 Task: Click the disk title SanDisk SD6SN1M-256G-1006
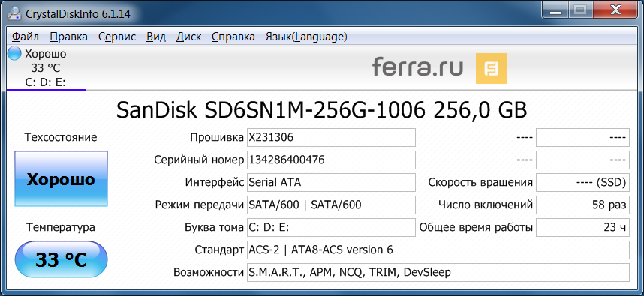pyautogui.click(x=321, y=110)
